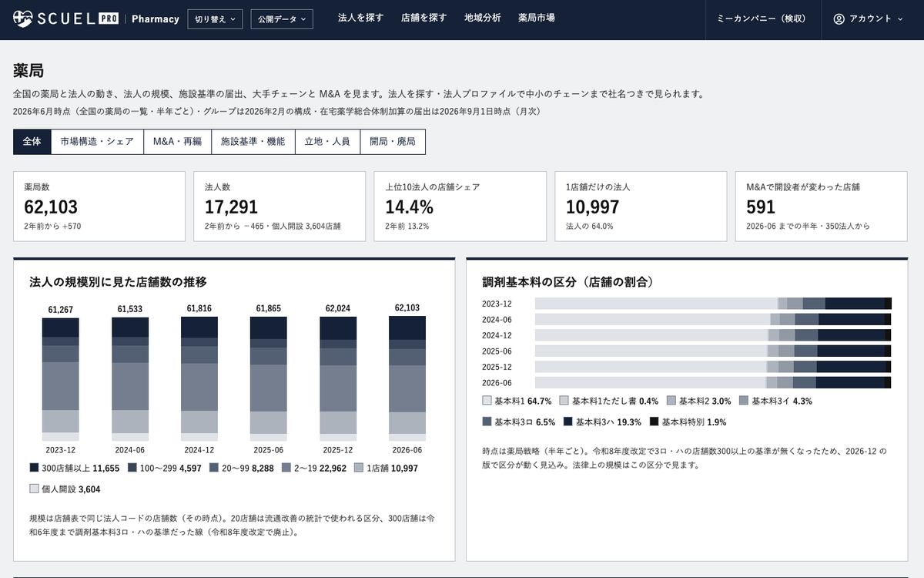Open the 切り替え dropdown
This screenshot has height=578, width=924.
click(x=215, y=18)
